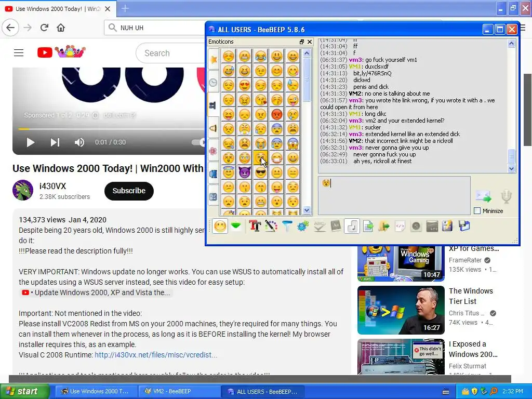The height and width of the screenshot is (399, 532).
Task: Click the gray round record icon
Action: pos(416,226)
